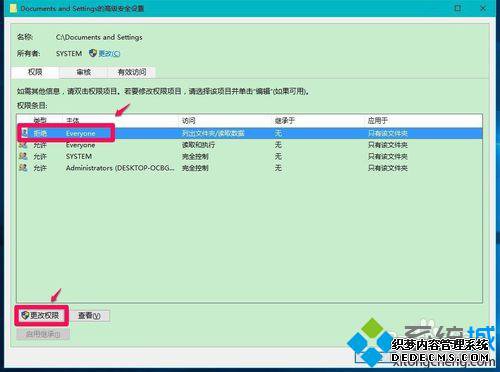Click the user icon on the deny Everyone row
The height and width of the screenshot is (372, 500).
point(24,133)
